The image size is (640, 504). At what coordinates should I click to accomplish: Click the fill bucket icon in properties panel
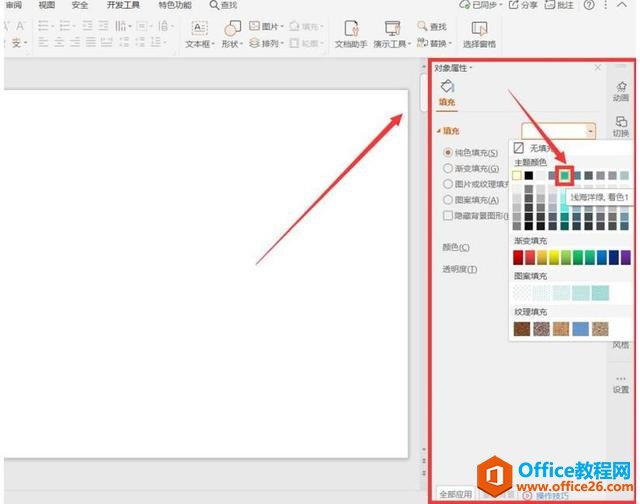[447, 86]
